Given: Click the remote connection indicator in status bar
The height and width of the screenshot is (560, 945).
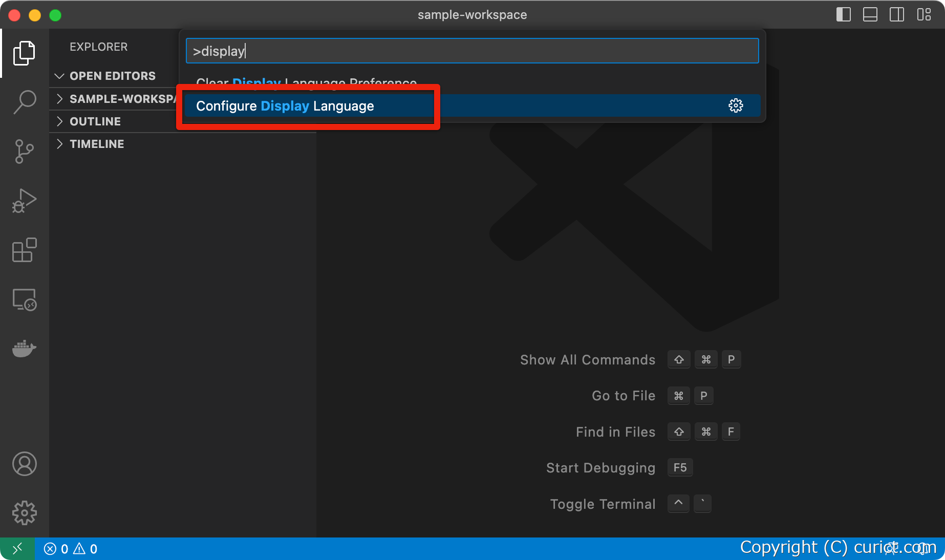Looking at the screenshot, I should 18,548.
